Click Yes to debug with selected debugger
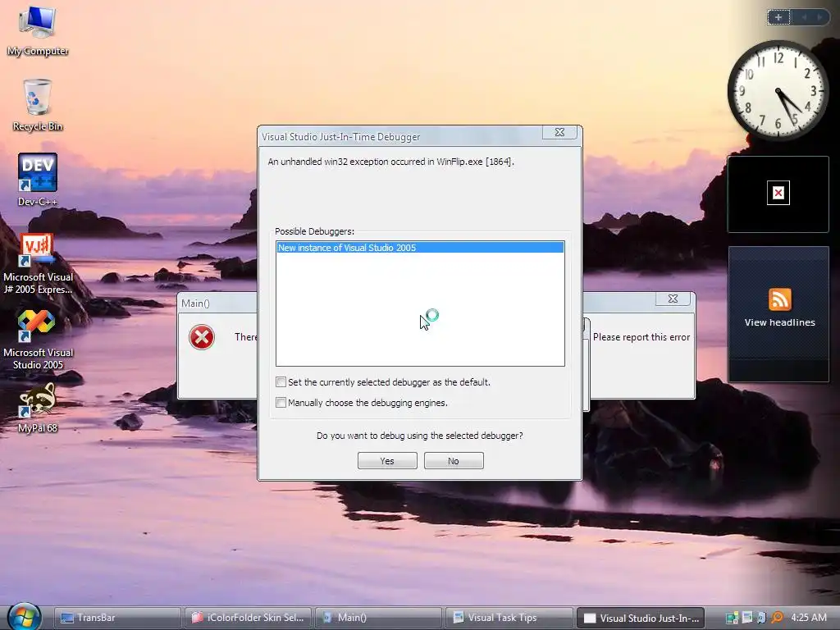The height and width of the screenshot is (630, 840). click(387, 461)
